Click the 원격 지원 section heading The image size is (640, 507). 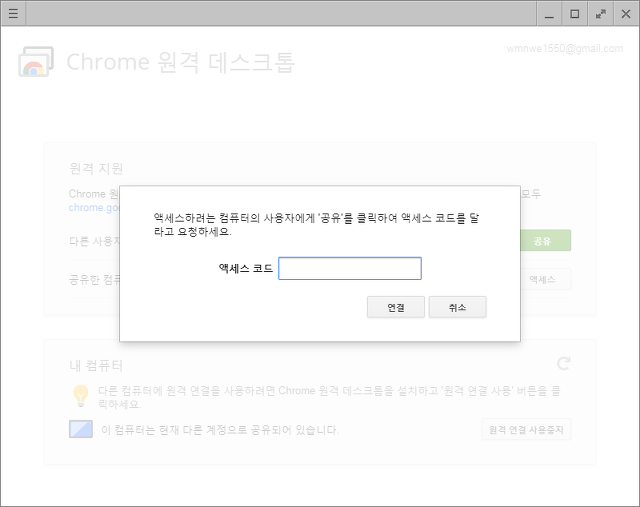pyautogui.click(x=96, y=168)
